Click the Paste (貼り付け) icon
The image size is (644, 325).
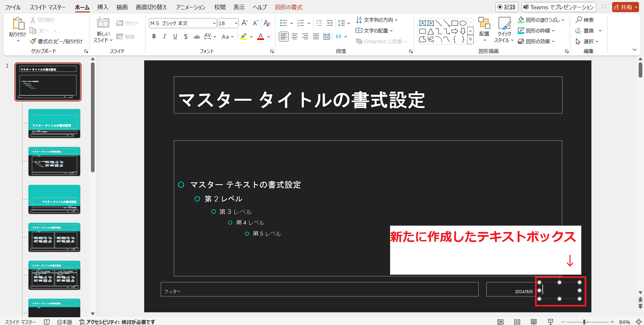pyautogui.click(x=18, y=24)
